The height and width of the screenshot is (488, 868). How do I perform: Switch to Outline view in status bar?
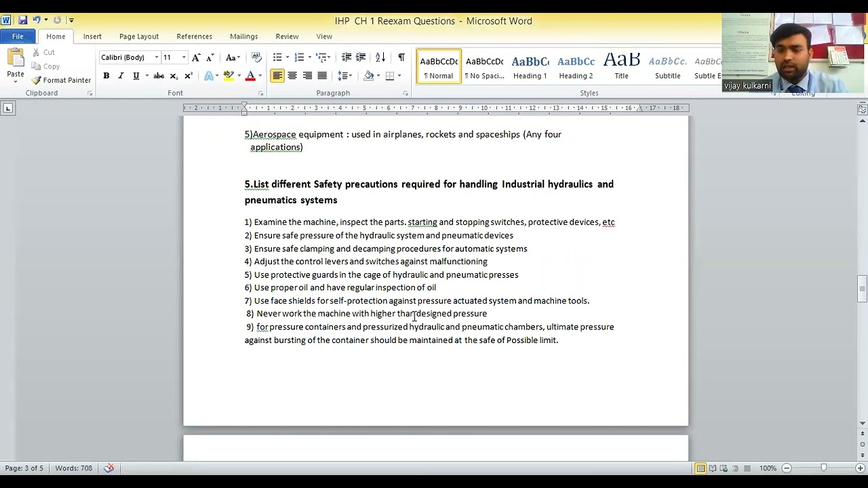pyautogui.click(x=736, y=468)
